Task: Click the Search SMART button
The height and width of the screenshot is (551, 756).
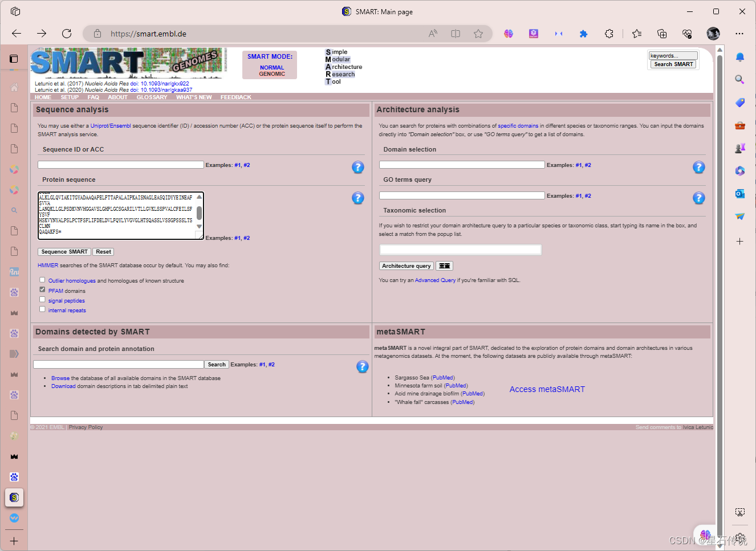Action: pos(673,64)
